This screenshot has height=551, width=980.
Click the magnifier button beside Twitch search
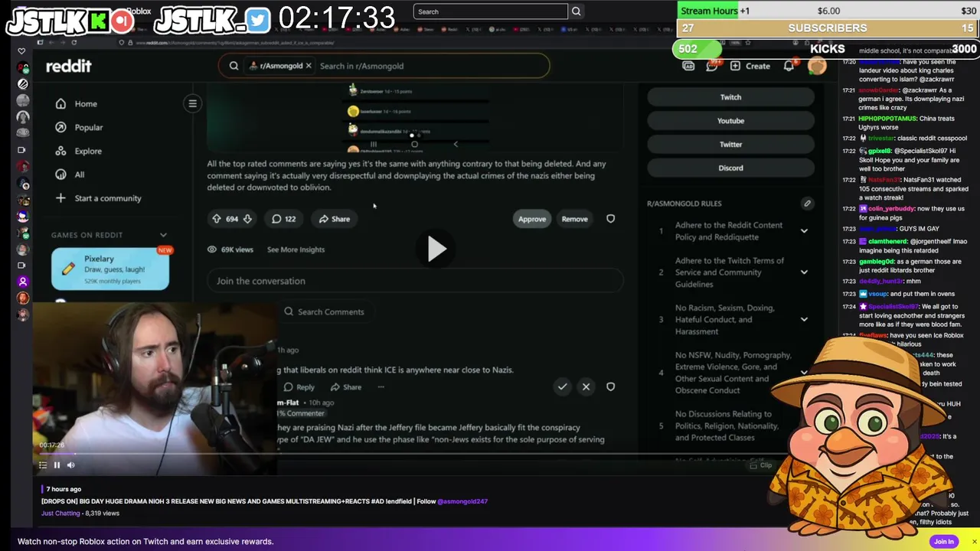pos(577,11)
